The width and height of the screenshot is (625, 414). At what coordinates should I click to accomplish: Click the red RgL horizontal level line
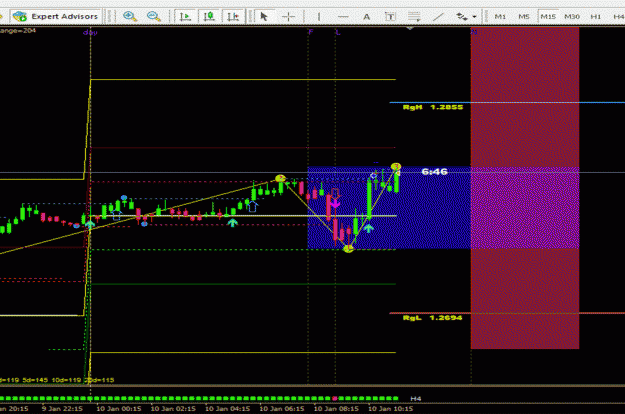click(507, 313)
